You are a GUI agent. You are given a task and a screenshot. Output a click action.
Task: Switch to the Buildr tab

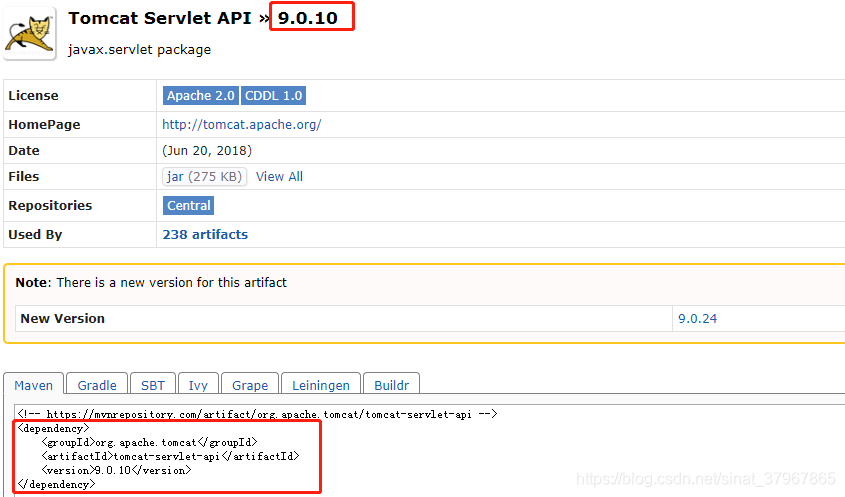pyautogui.click(x=391, y=385)
